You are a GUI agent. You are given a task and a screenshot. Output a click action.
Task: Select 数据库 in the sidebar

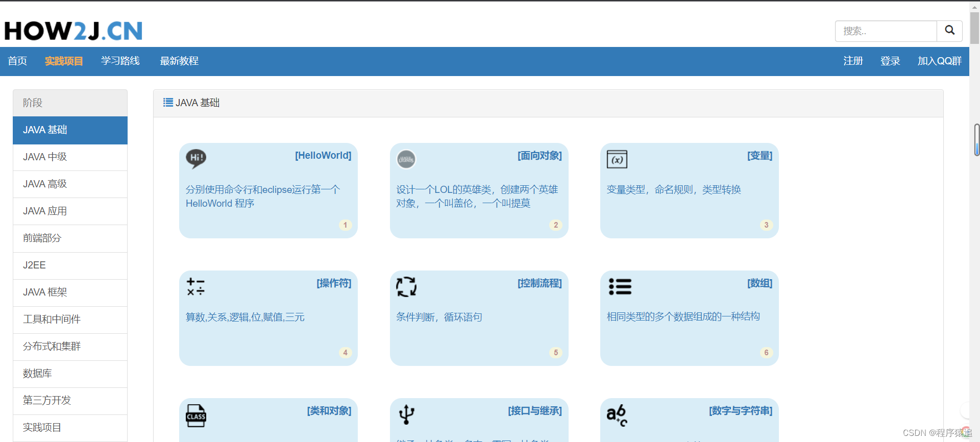coord(70,374)
